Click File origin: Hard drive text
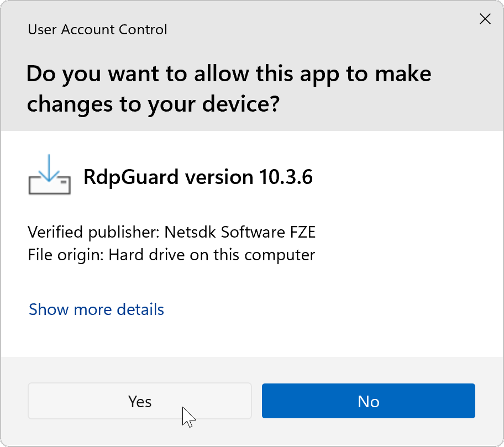Image resolution: width=504 pixels, height=447 pixels. tap(171, 255)
